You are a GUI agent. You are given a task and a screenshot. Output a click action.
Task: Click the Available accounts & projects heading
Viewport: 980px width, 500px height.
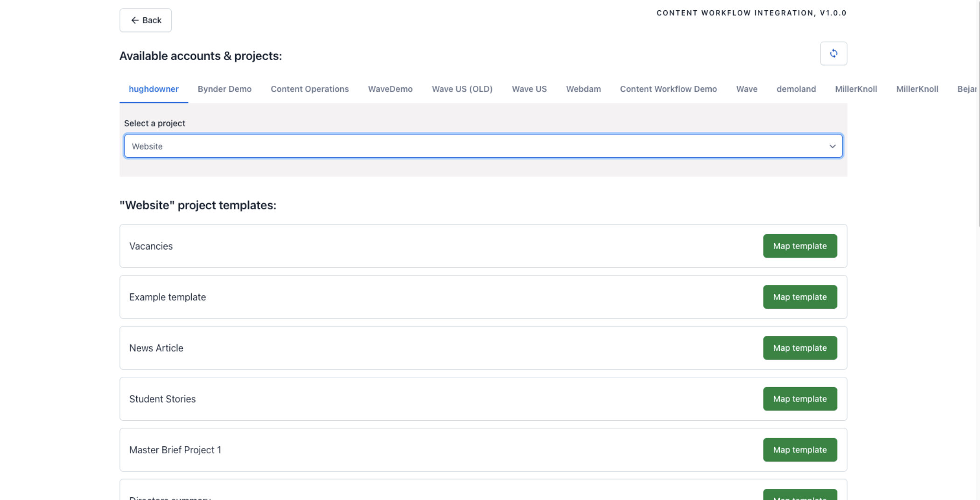tap(201, 56)
